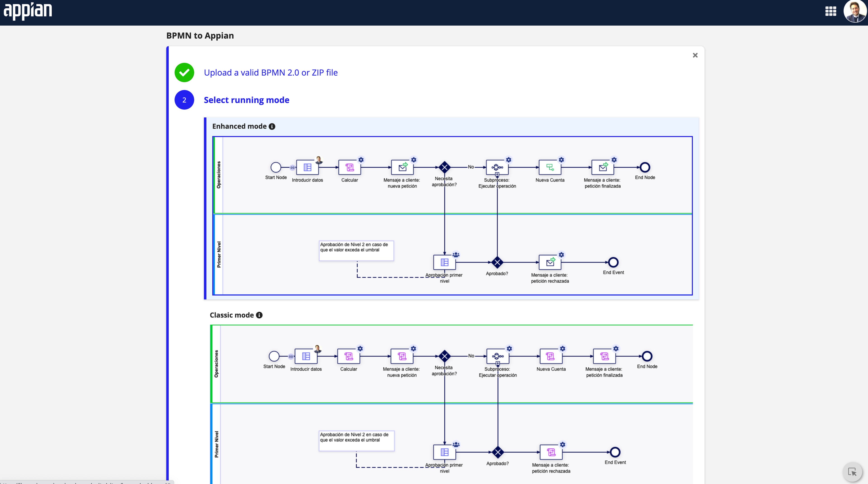The height and width of the screenshot is (484, 868).
Task: Click Subproceso Ejecutar operación node in Enhanced mode
Action: [497, 167]
